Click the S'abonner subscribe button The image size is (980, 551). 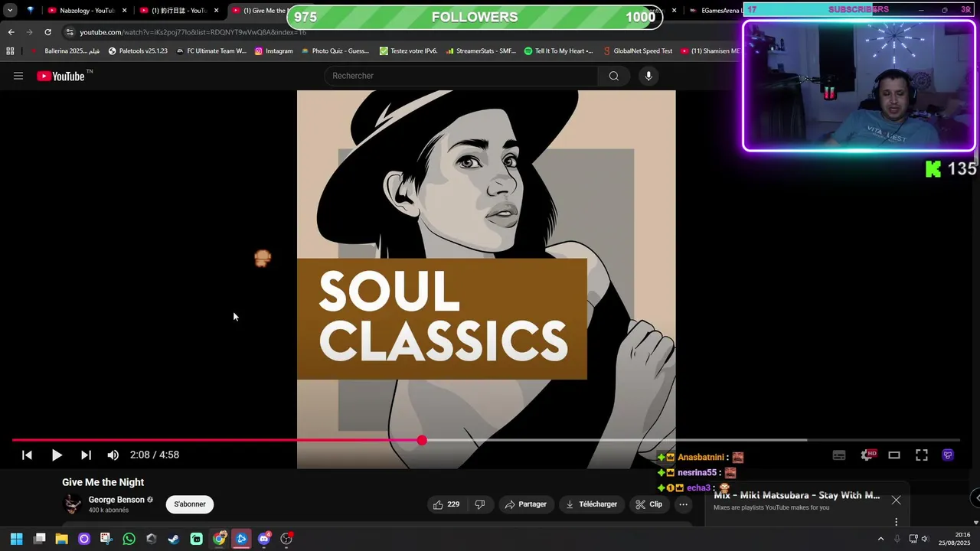pyautogui.click(x=190, y=504)
